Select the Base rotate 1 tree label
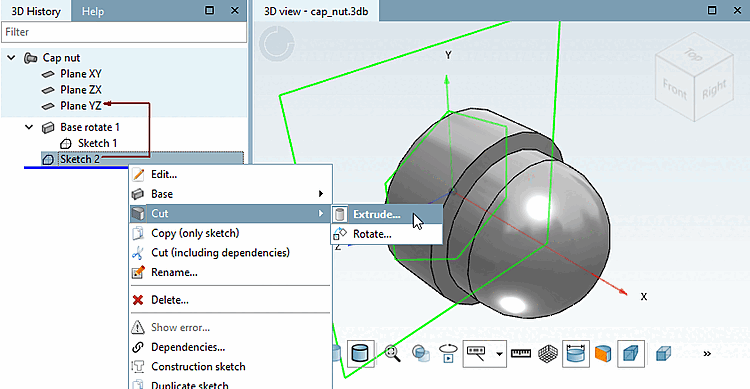This screenshot has width=750, height=389. pos(89,127)
